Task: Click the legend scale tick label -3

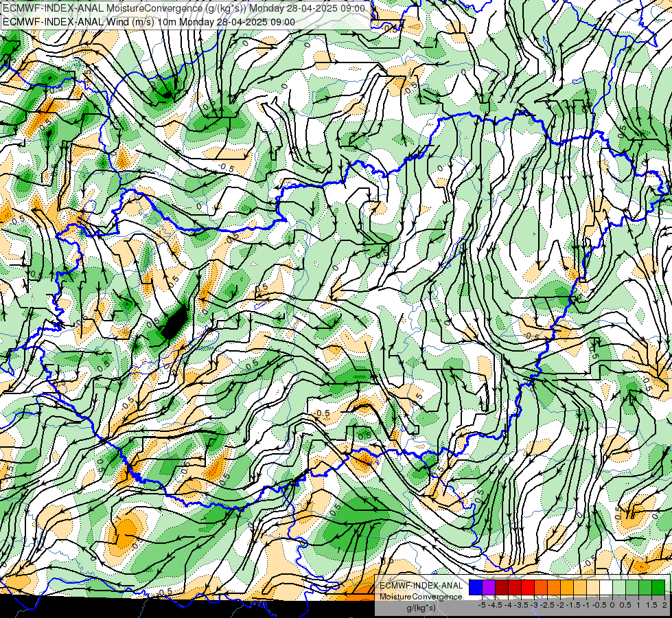Action: click(x=535, y=605)
